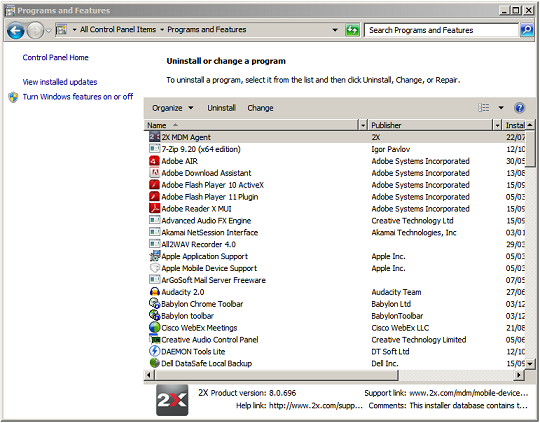The width and height of the screenshot is (540, 423).
Task: Click the Babylon toolbar icon
Action: 154,316
